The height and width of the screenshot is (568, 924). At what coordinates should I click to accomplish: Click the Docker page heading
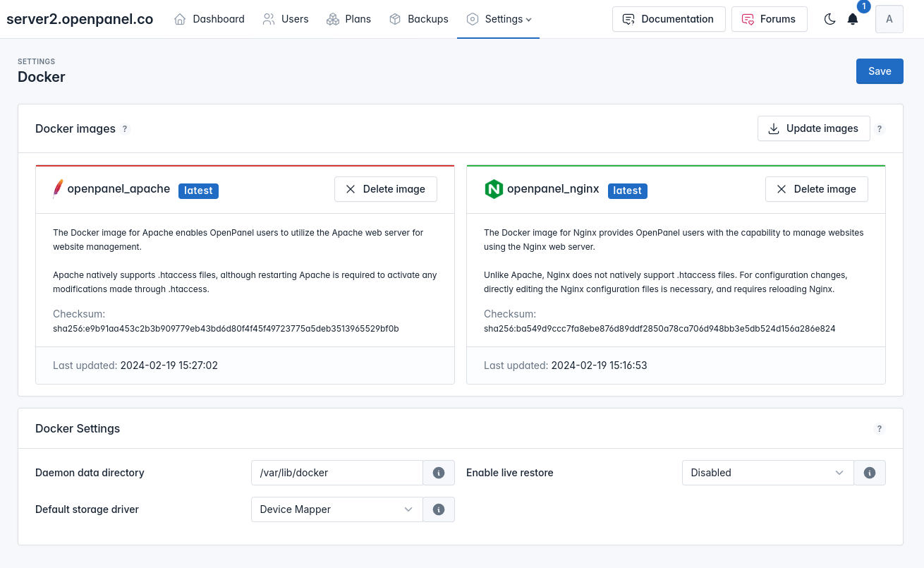42,77
